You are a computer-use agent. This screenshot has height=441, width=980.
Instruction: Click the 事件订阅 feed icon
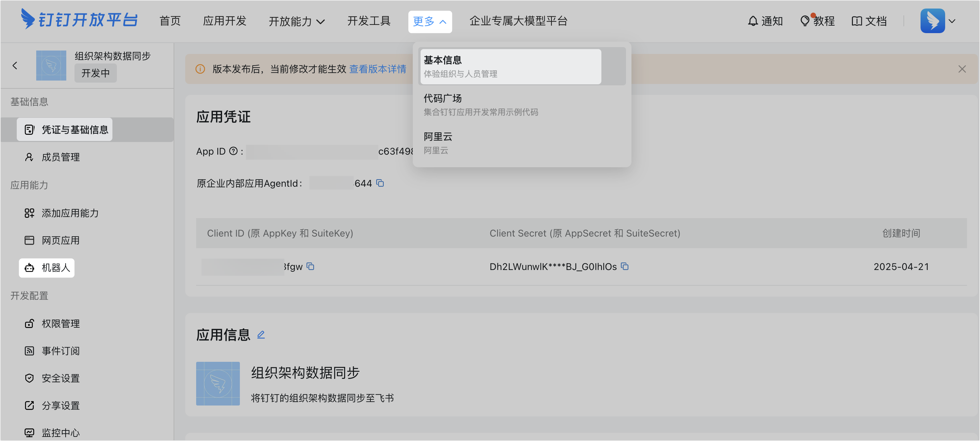click(29, 351)
